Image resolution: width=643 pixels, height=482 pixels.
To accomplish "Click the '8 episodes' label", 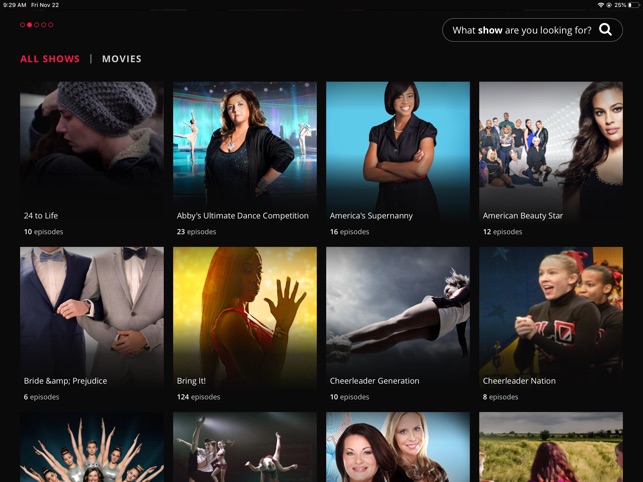I will tap(500, 397).
